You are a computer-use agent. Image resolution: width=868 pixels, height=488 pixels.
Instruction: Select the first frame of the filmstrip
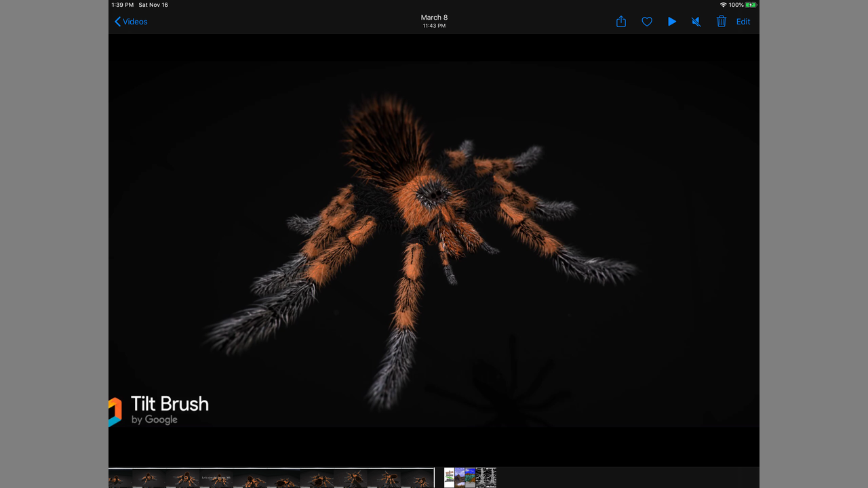click(x=120, y=478)
